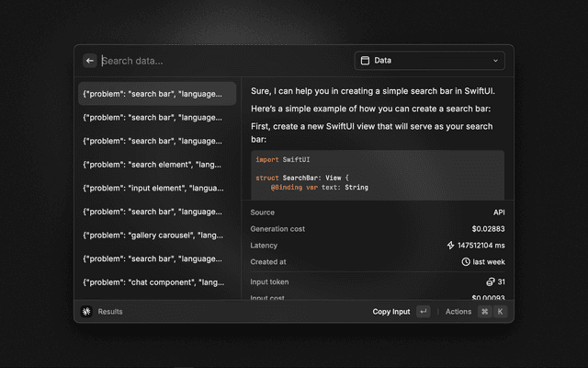Click the Command key shortcut icon
Viewport: 588px width, 368px height.
(x=484, y=312)
